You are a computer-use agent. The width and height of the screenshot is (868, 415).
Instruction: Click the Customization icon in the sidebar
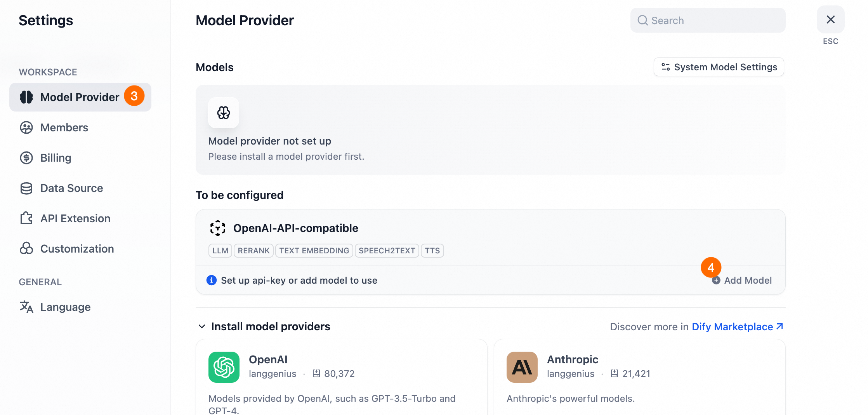[x=26, y=249]
